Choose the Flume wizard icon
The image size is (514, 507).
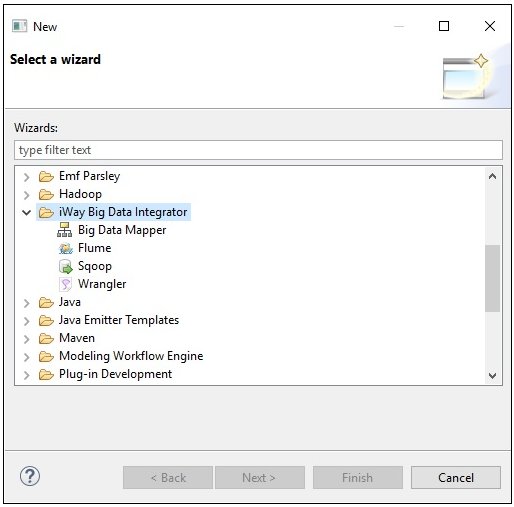coord(66,248)
